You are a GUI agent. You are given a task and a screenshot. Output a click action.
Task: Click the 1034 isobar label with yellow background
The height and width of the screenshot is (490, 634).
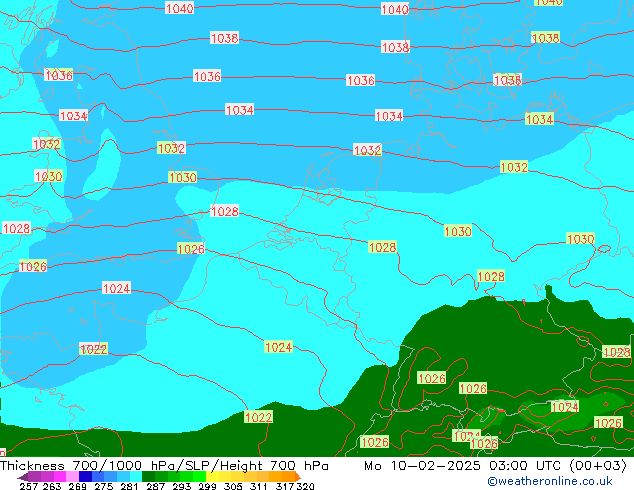pos(539,119)
